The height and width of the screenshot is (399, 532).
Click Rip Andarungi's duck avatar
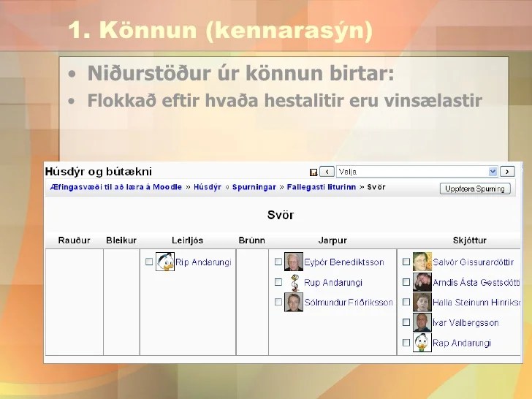point(165,262)
